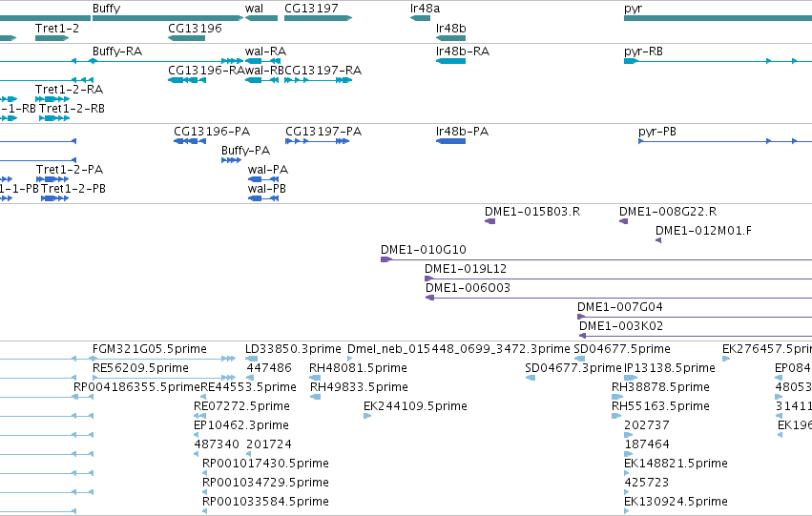The height and width of the screenshot is (516, 812).
Task: Select the DME1-006O03 clone
Action: [x=619, y=299]
